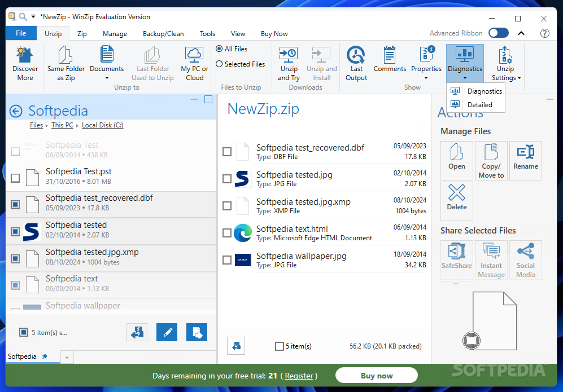Screen dimensions: 563x392
Task: Open Last Output location
Action: (x=356, y=64)
